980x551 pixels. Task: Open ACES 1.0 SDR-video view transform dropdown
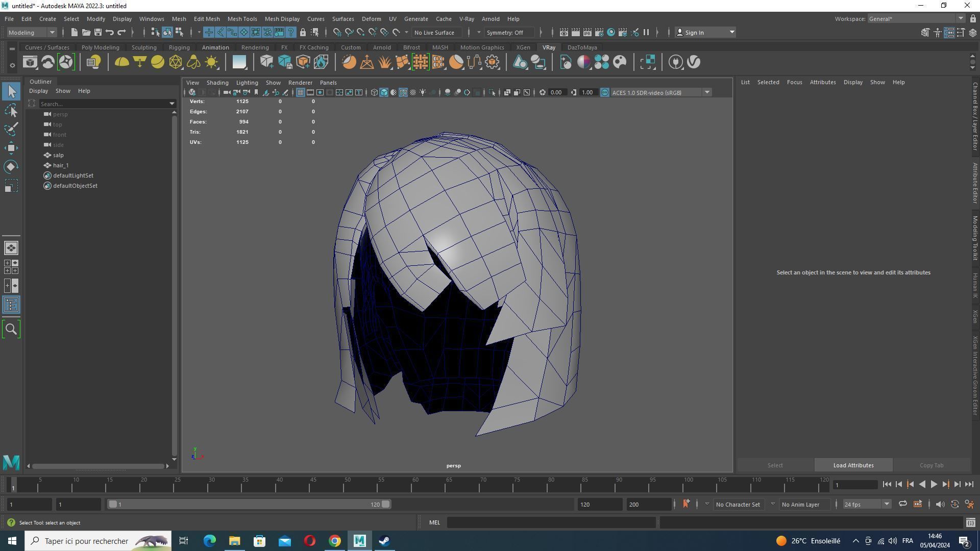click(661, 93)
